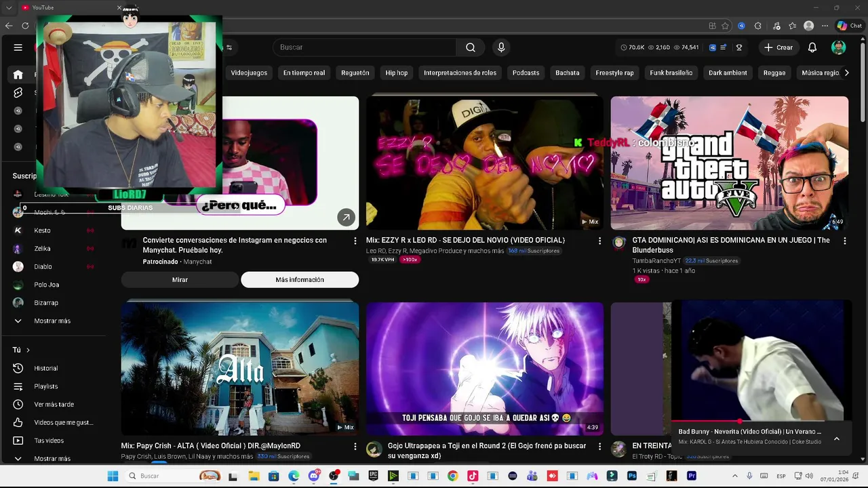This screenshot has height=488, width=868.
Task: Open Photoshop from the taskbar
Action: (632, 476)
